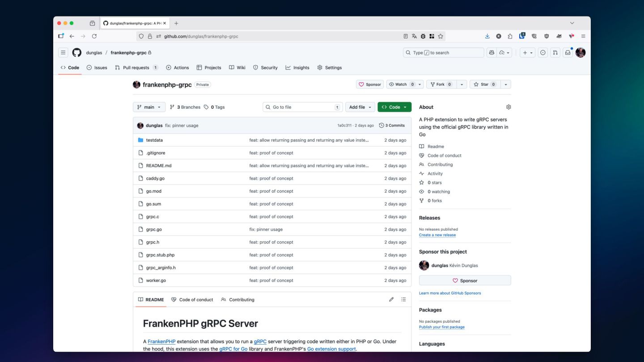List all tabs with the chevron
The width and height of the screenshot is (644, 362).
572,23
